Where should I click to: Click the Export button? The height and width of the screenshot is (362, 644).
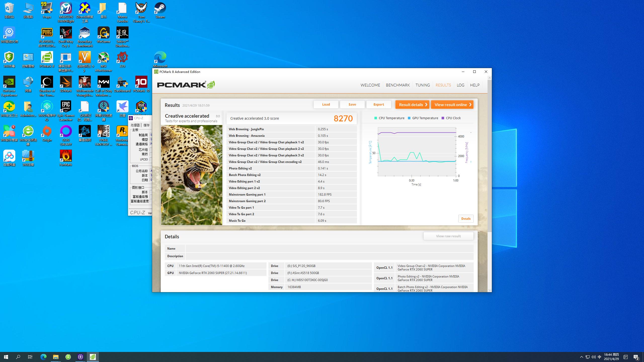pyautogui.click(x=378, y=105)
